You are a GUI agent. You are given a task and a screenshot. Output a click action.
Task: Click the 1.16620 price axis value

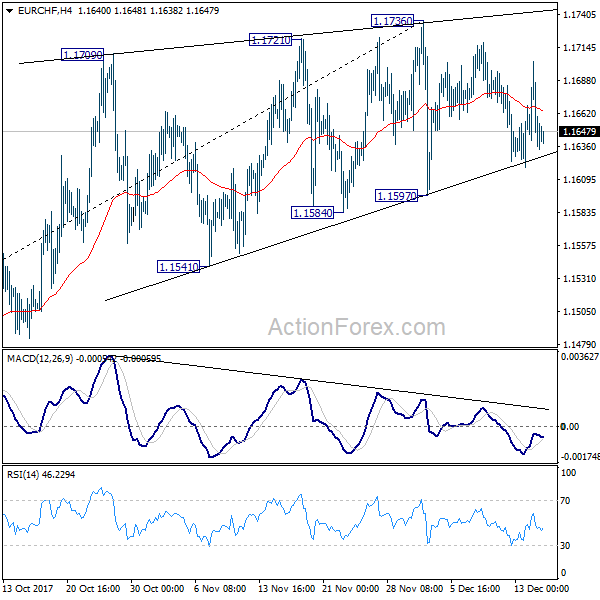(x=579, y=113)
